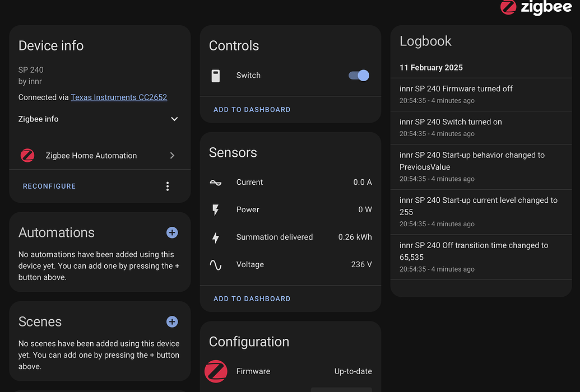Click the Power sensor lightning icon

coord(216,209)
